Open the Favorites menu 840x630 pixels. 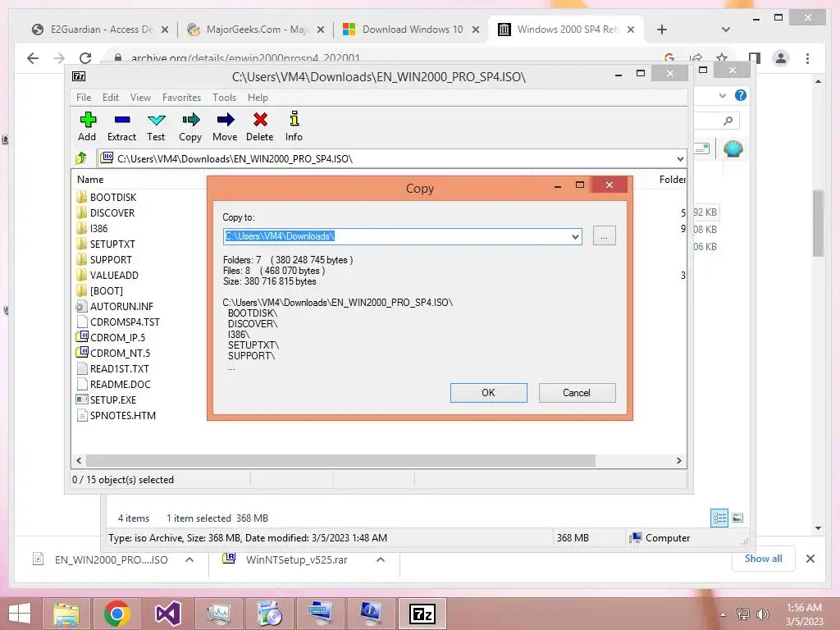[x=181, y=98]
